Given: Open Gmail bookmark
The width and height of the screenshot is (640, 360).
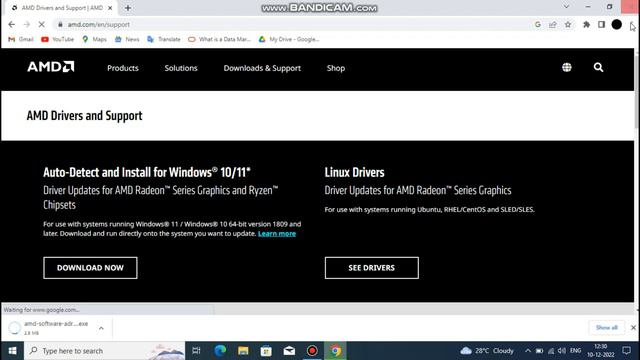Looking at the screenshot, I should 21,39.
